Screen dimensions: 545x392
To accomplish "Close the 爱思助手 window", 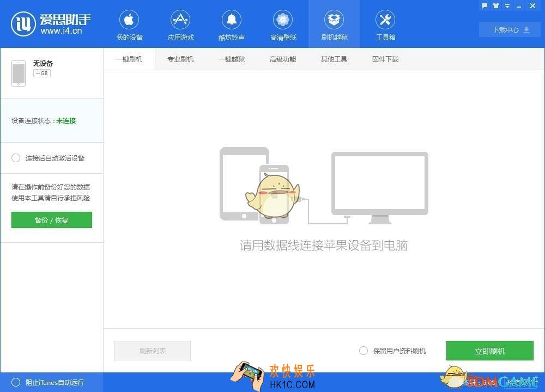I will (x=532, y=5).
